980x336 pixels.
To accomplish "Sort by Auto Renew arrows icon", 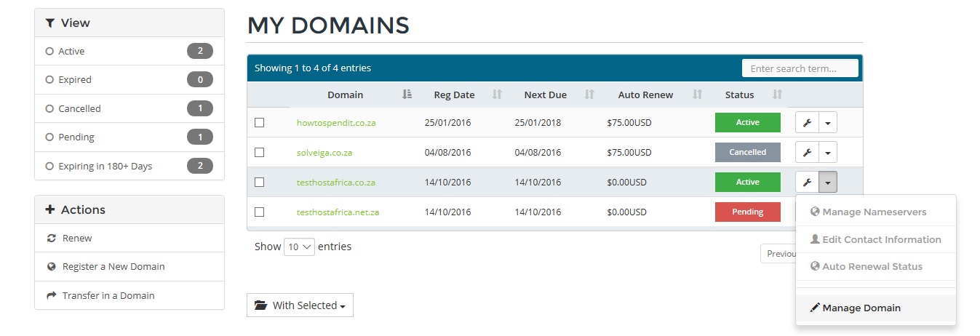I will (x=697, y=95).
